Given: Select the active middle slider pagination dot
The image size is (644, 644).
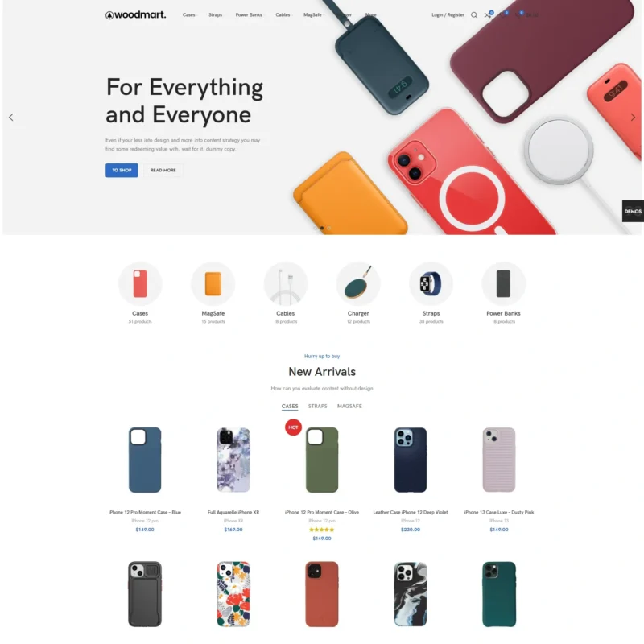Looking at the screenshot, I should 322,228.
